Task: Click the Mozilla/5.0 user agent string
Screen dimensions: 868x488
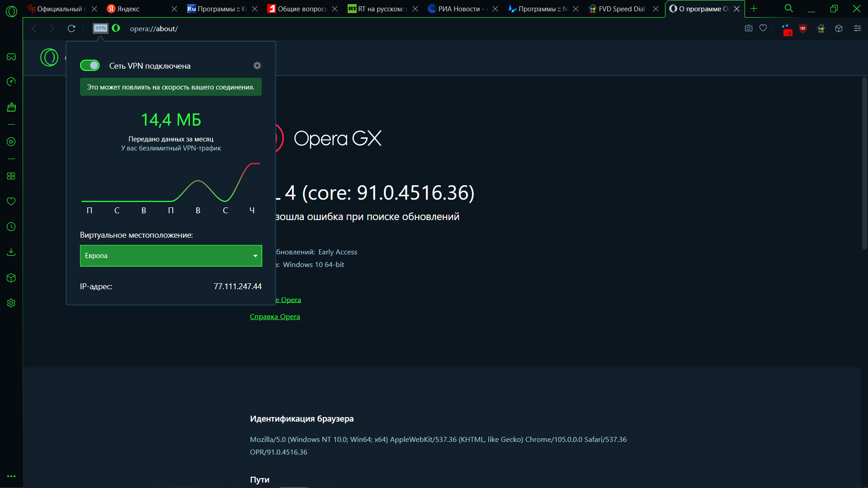Action: [438, 446]
